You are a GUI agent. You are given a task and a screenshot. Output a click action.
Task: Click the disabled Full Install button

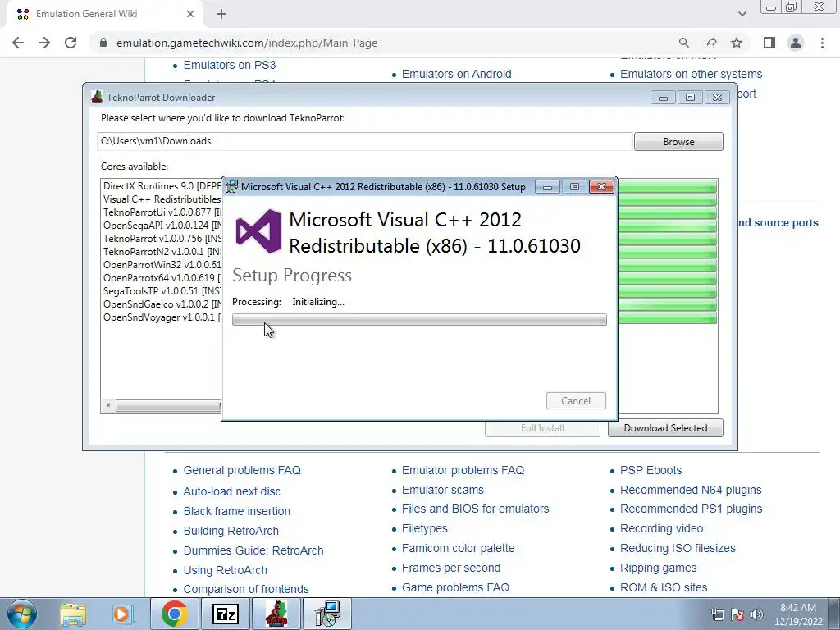point(542,428)
